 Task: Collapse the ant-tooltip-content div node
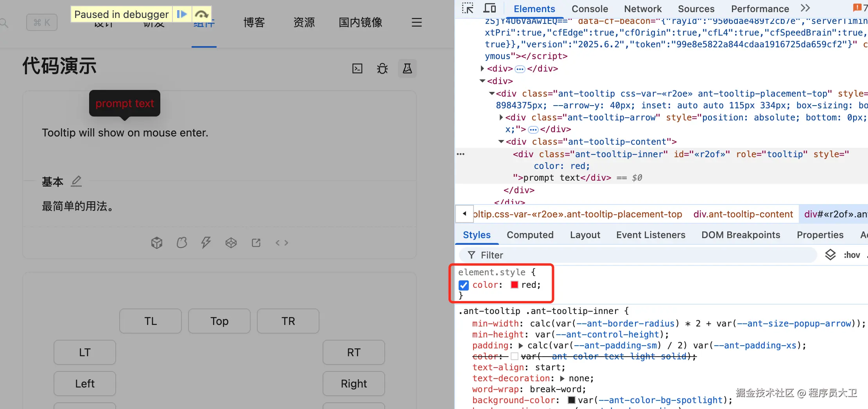(x=501, y=142)
